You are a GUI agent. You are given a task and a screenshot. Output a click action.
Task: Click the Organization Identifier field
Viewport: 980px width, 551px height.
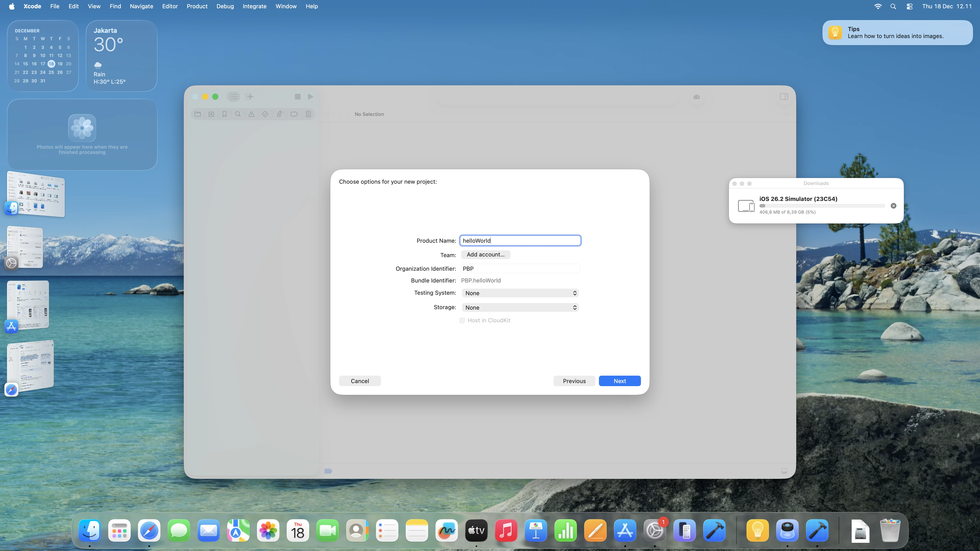click(x=520, y=269)
